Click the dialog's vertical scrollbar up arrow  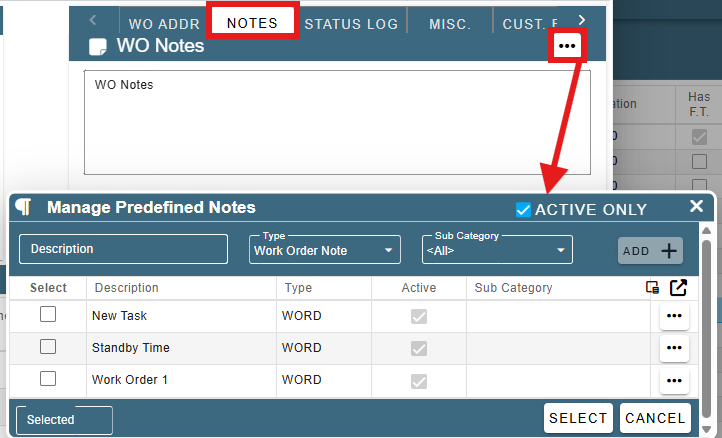point(706,230)
